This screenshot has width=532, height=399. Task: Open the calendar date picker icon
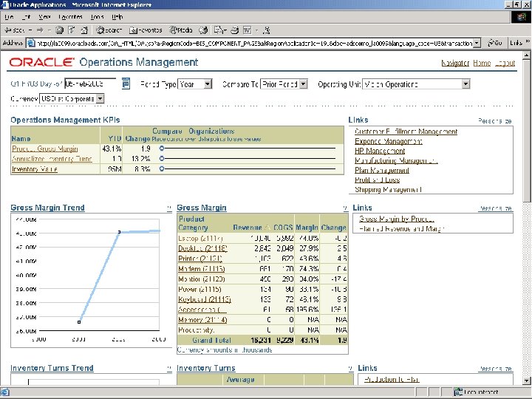coord(126,83)
